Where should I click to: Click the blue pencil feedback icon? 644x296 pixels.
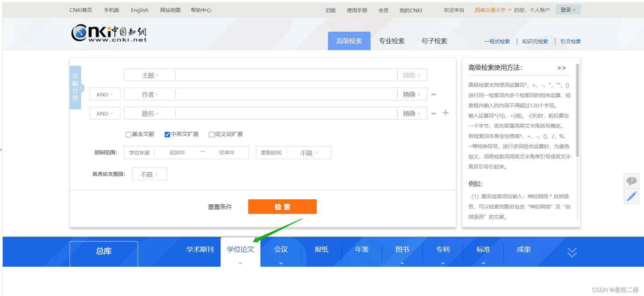click(631, 197)
